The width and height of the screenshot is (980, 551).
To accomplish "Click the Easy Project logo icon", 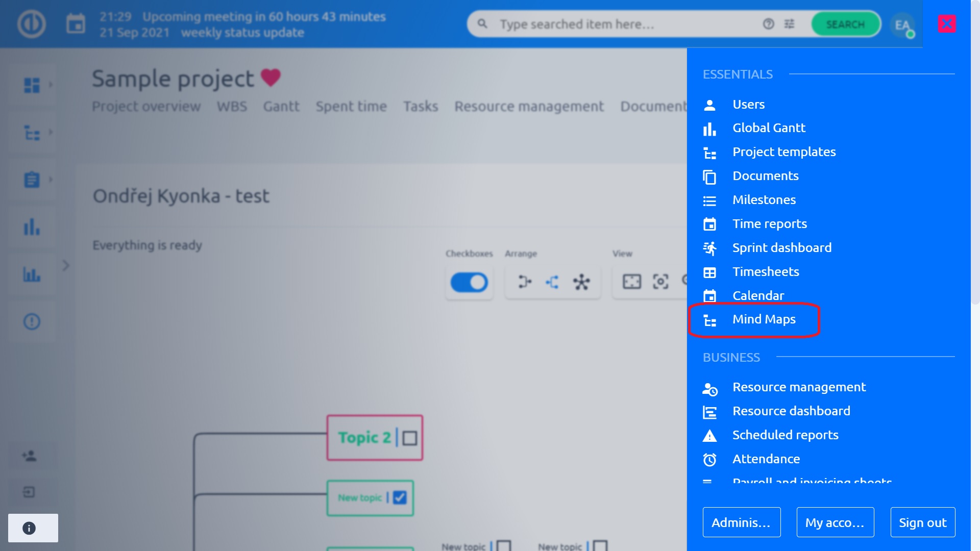I will 32,24.
